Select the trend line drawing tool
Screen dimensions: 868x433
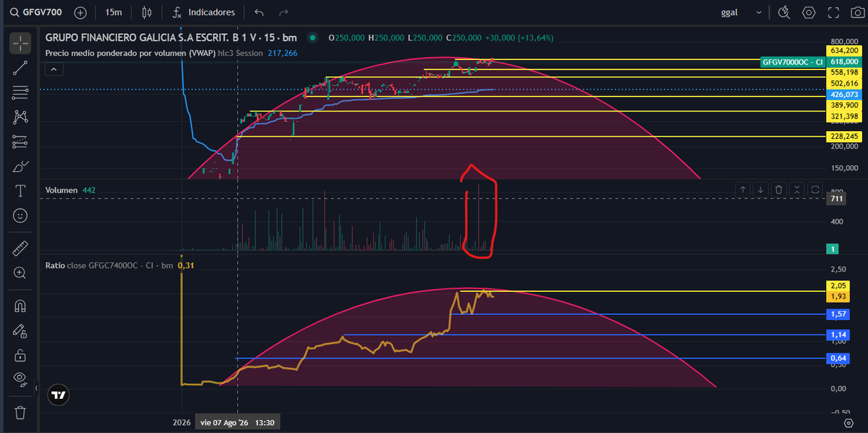pyautogui.click(x=20, y=68)
